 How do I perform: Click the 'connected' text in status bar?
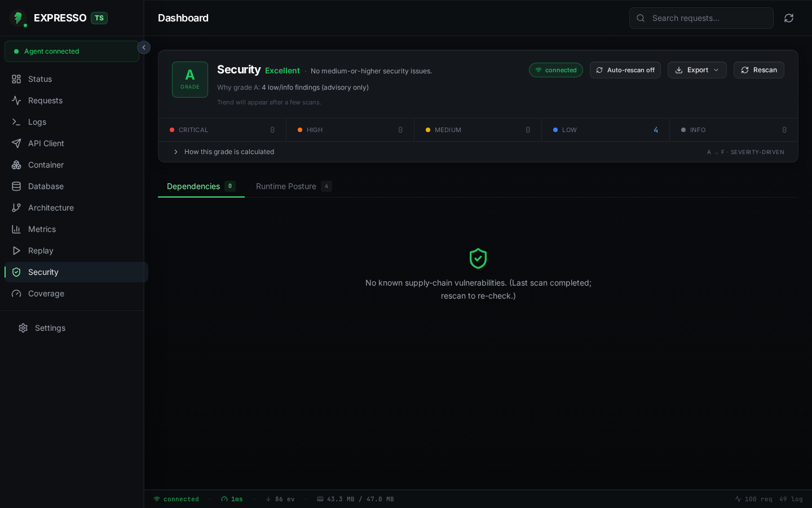coord(181,499)
